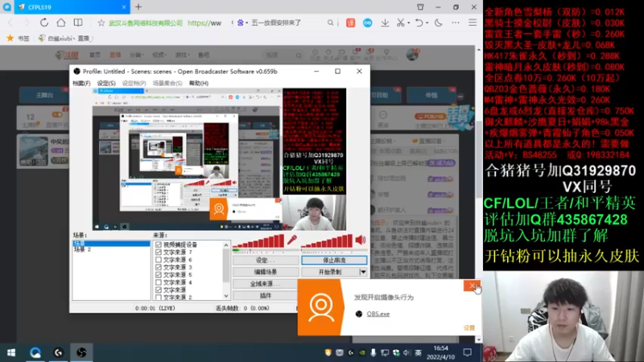
Task: Click the 插件 plugins button
Action: 266,295
